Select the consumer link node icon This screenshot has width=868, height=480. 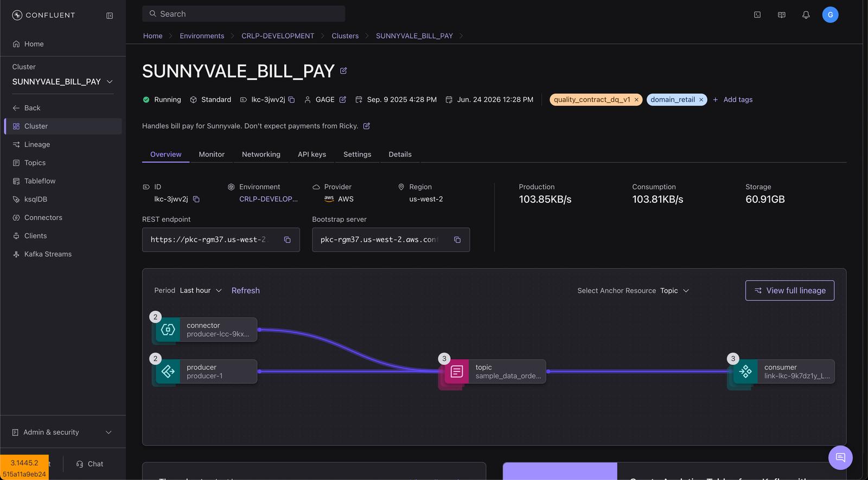745,372
